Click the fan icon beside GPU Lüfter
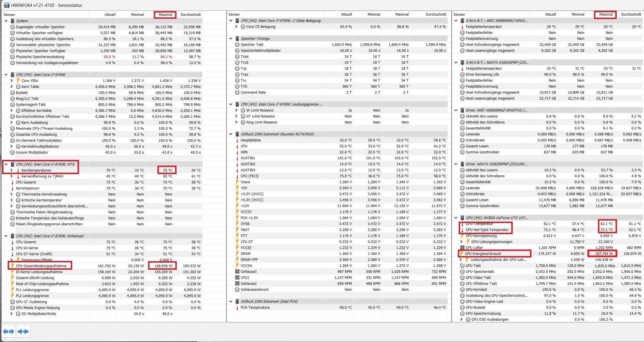This screenshot has width=644, height=342. pyautogui.click(x=462, y=248)
